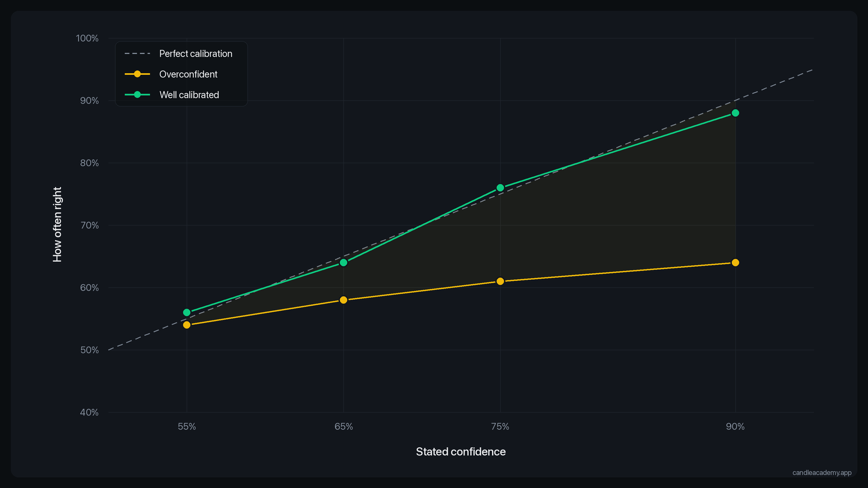Click the yellow Overconfident legend marker
This screenshot has width=868, height=488.
coord(137,74)
